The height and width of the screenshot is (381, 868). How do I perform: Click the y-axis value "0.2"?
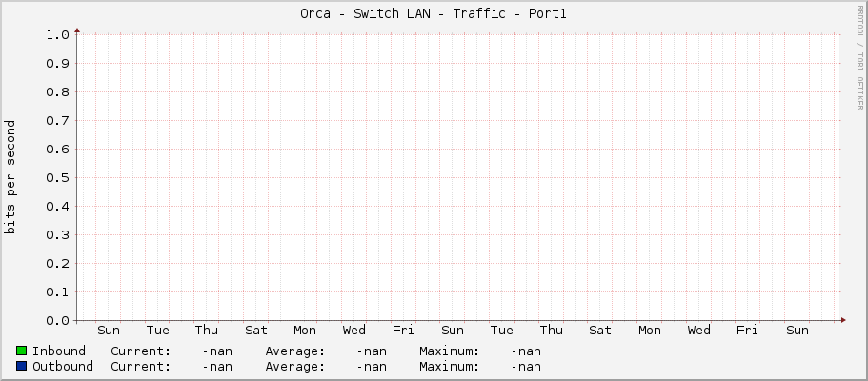[x=57, y=264]
